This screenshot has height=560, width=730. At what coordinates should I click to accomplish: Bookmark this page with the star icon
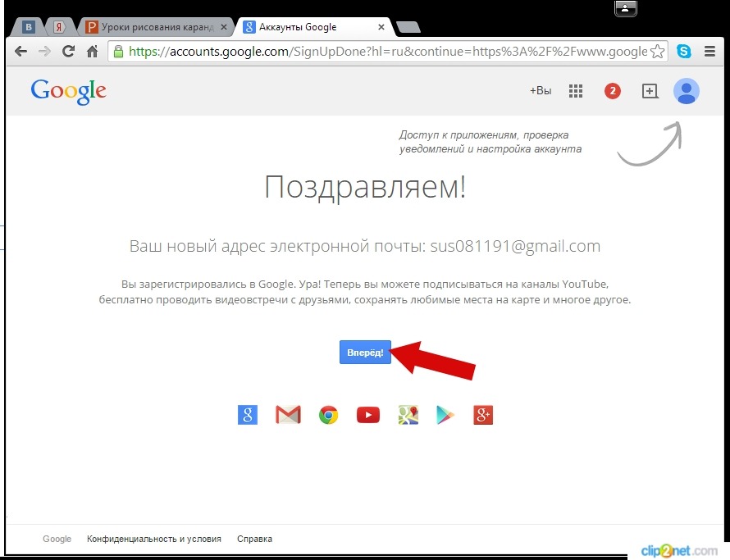pos(657,51)
